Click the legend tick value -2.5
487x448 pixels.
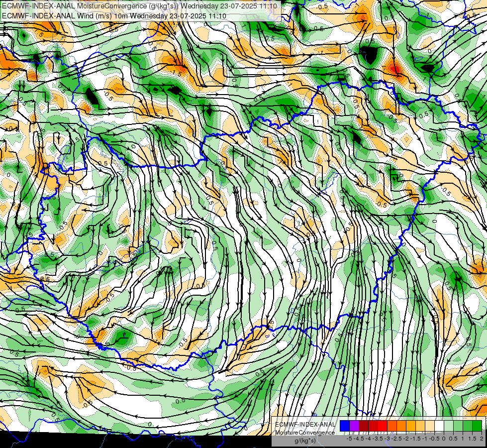tap(396, 439)
